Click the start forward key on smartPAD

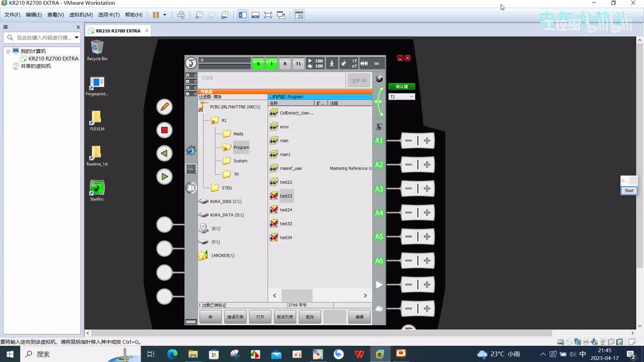tap(164, 176)
